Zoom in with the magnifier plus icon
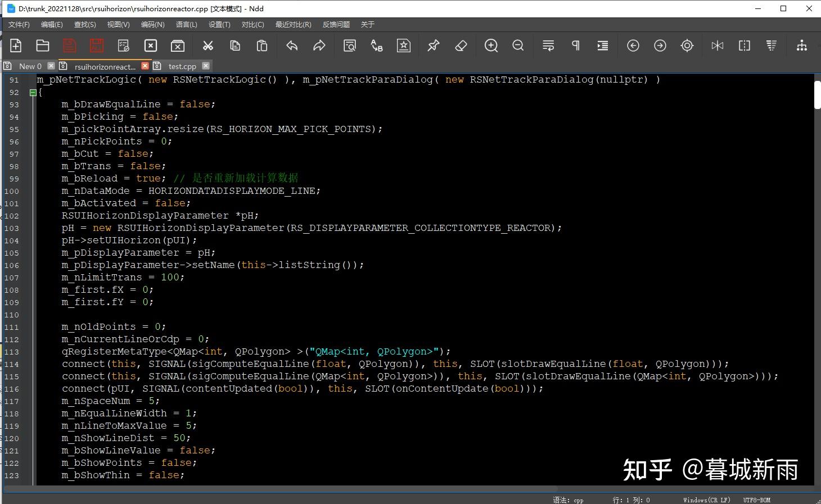The width and height of the screenshot is (821, 504). click(x=491, y=46)
